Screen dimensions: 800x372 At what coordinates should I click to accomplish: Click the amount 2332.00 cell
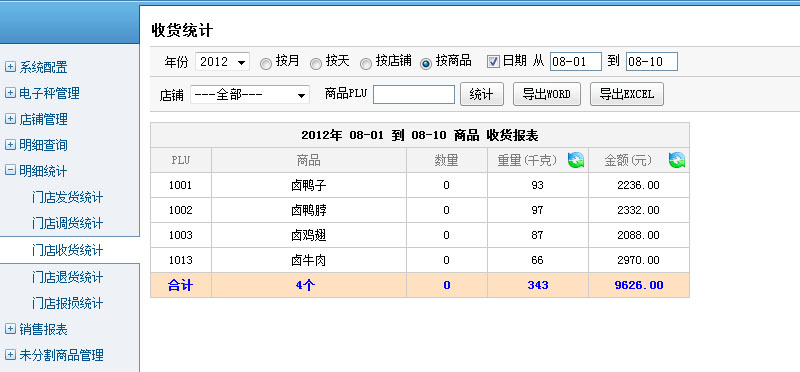click(x=639, y=210)
